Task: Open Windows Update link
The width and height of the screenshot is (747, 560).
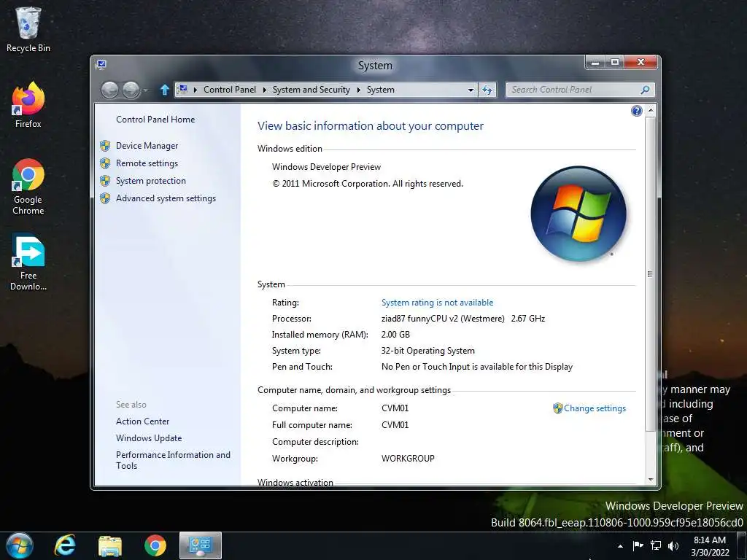Action: coord(149,438)
